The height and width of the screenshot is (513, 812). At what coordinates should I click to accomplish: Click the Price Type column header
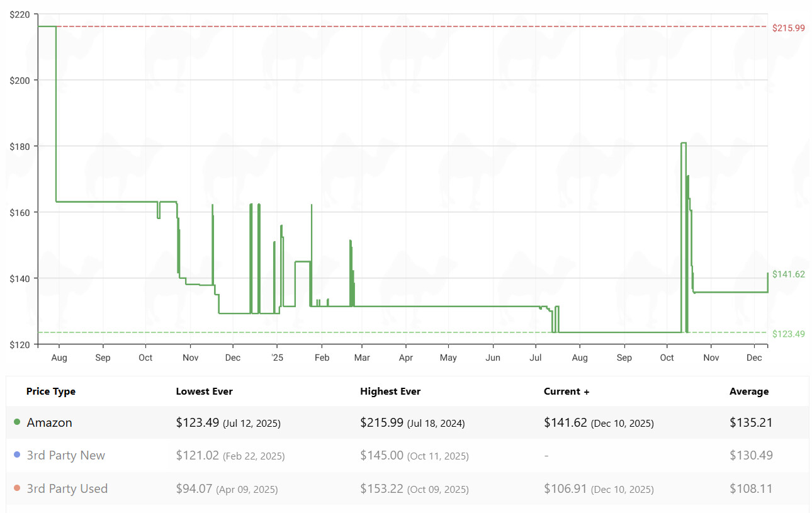coord(51,392)
